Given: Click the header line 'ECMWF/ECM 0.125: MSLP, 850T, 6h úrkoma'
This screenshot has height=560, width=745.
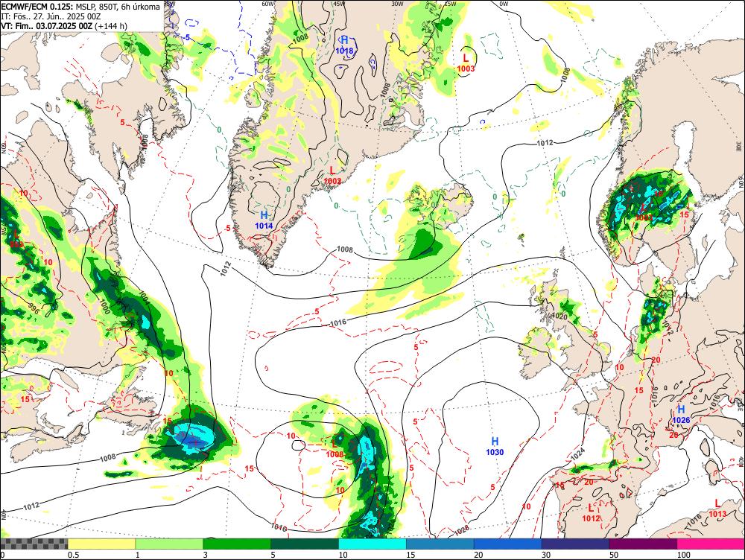Looking at the screenshot, I should click(x=80, y=7).
